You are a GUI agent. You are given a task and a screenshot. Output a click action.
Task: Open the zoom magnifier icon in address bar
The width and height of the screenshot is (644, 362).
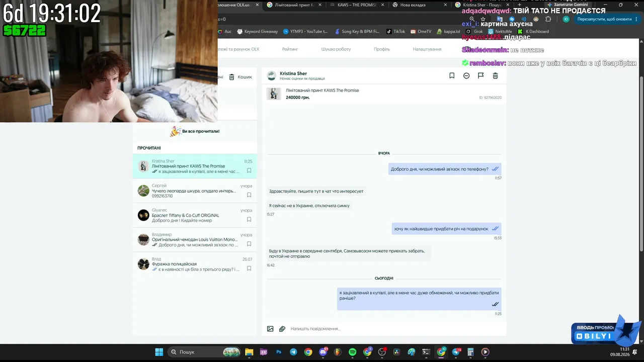pyautogui.click(x=472, y=19)
